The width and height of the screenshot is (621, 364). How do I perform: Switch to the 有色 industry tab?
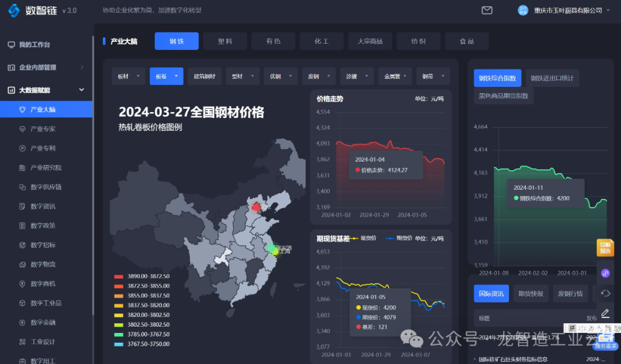click(x=273, y=41)
